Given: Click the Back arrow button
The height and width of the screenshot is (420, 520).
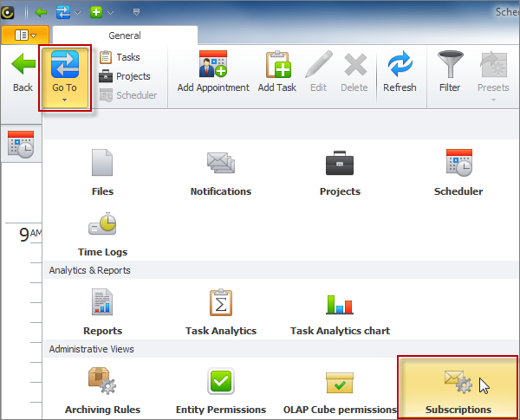Looking at the screenshot, I should pyautogui.click(x=23, y=73).
